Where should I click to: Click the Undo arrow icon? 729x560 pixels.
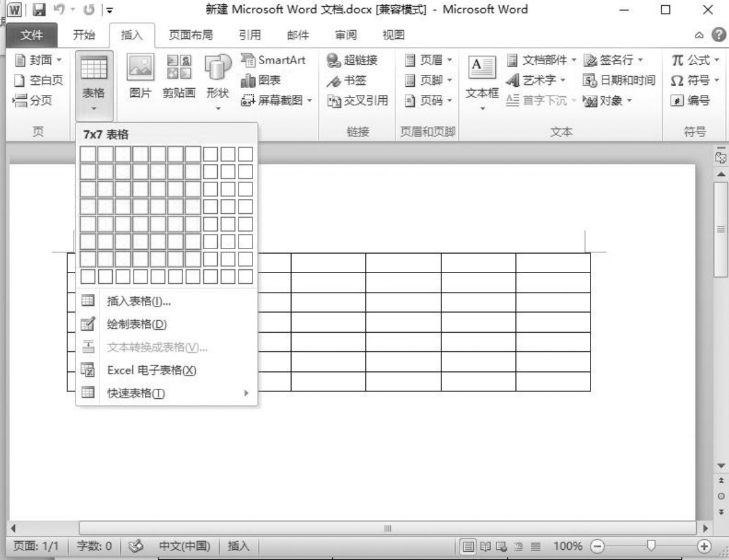(59, 9)
